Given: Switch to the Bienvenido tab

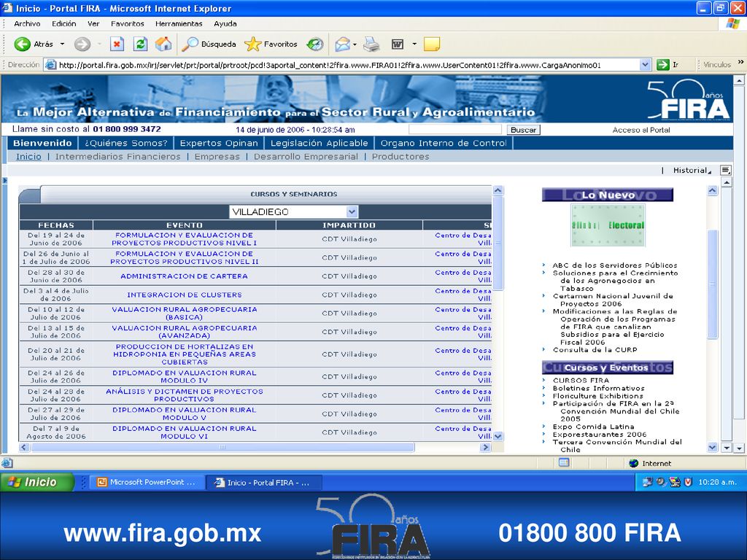Looking at the screenshot, I should tap(42, 144).
